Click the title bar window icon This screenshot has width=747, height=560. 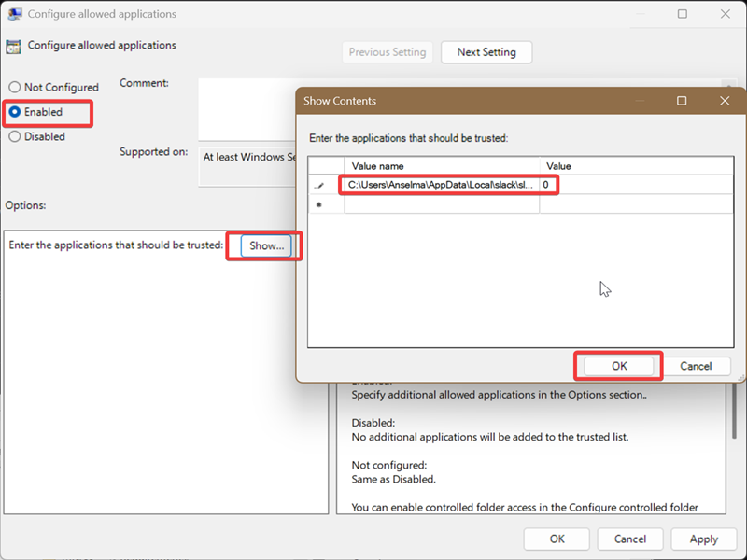coord(15,14)
